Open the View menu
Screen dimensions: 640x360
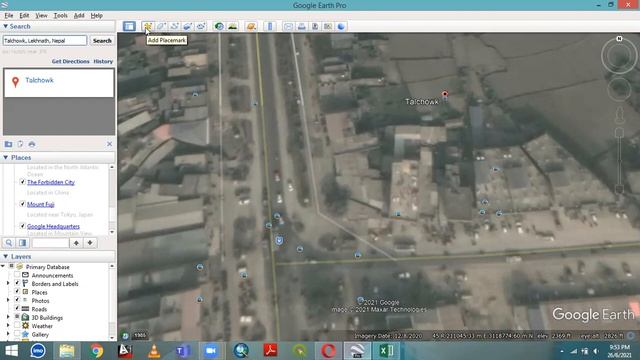pyautogui.click(x=41, y=16)
